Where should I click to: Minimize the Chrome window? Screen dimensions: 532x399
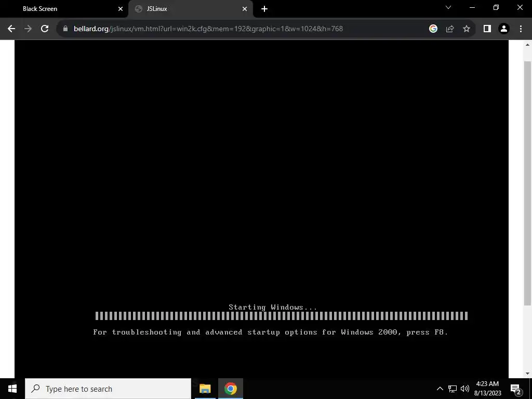(x=472, y=7)
